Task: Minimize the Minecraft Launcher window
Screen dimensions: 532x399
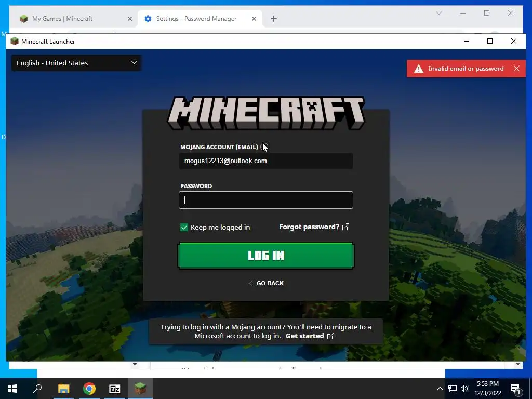Action: [467, 42]
